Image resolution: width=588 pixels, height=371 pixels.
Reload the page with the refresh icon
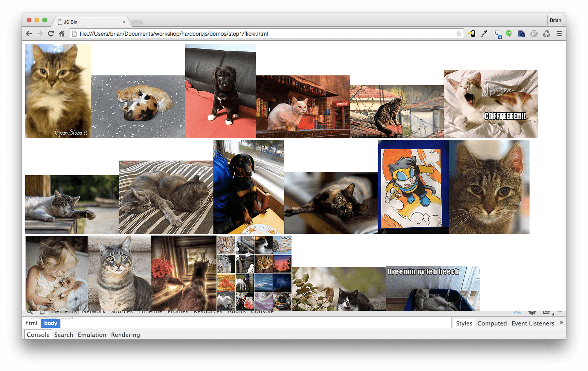point(51,34)
